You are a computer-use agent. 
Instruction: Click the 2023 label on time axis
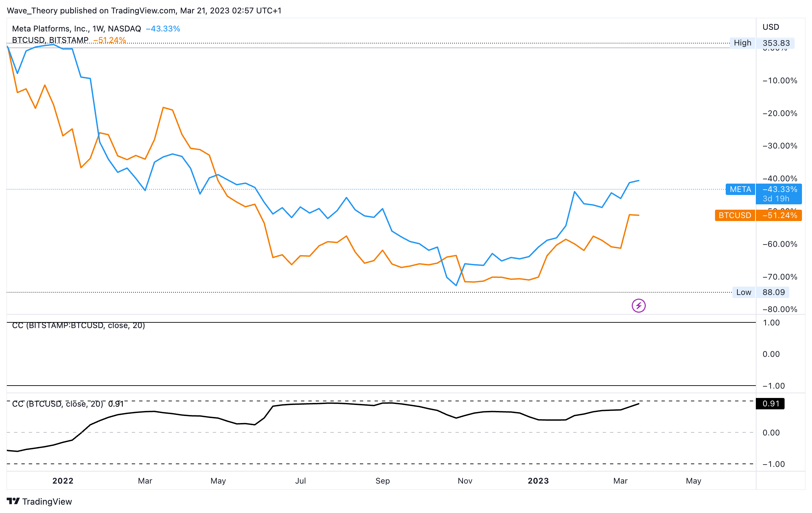538,481
